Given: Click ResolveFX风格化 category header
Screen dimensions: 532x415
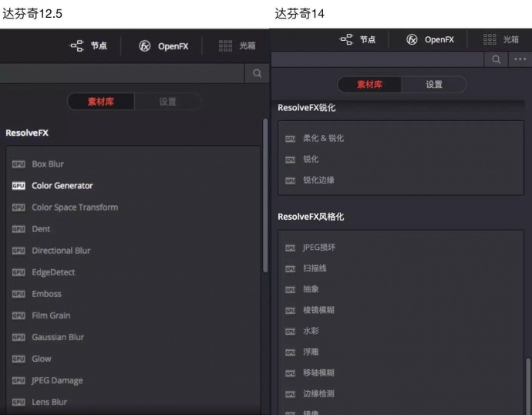Looking at the screenshot, I should pos(311,217).
